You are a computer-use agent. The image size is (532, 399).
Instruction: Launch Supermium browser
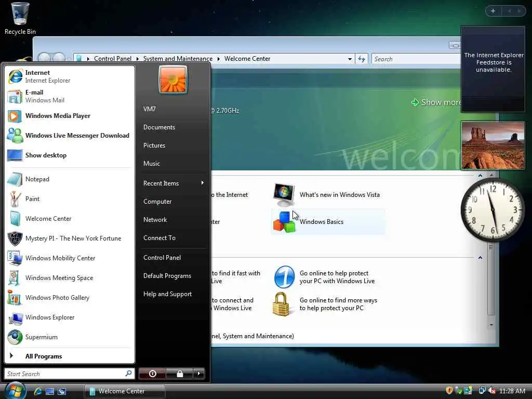70,337
